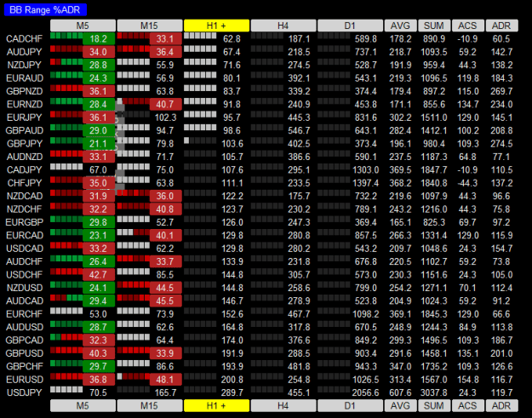532x418 pixels.
Task: Select the AUDNZD symbol row label
Action: coord(25,157)
